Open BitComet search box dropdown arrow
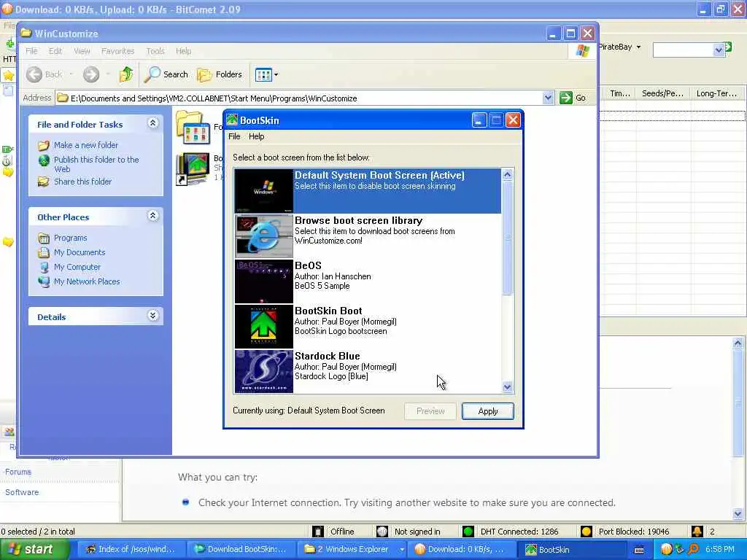This screenshot has height=560, width=747. [x=719, y=50]
